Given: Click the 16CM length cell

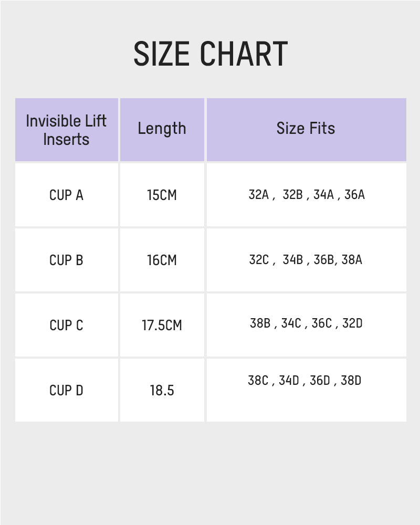Looking at the screenshot, I should click(x=162, y=260).
